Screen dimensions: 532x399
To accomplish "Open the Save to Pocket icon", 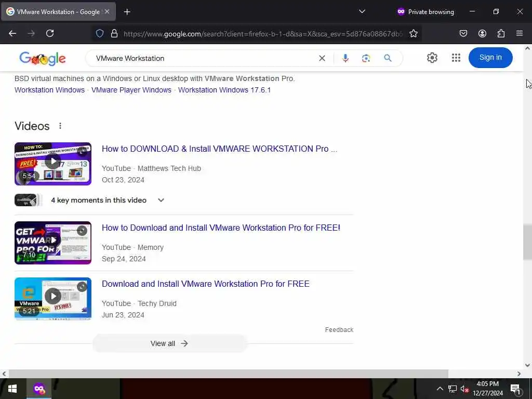I will [463, 33].
